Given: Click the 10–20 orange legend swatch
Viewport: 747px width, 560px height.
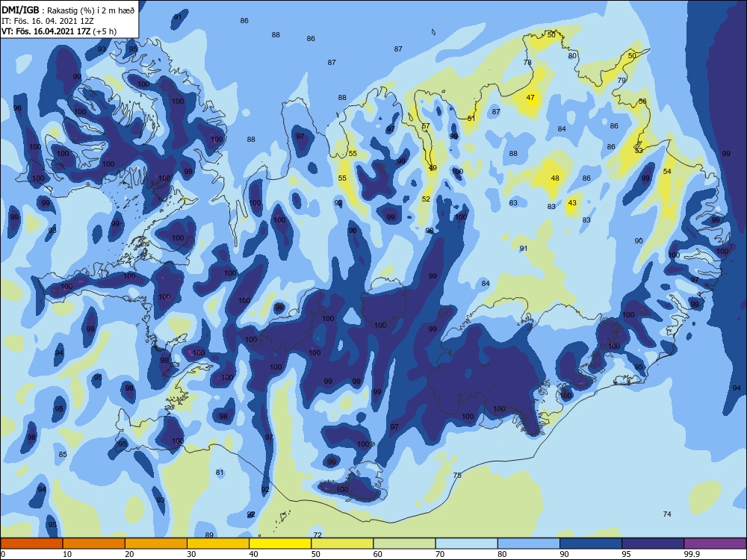Looking at the screenshot, I should 94,544.
